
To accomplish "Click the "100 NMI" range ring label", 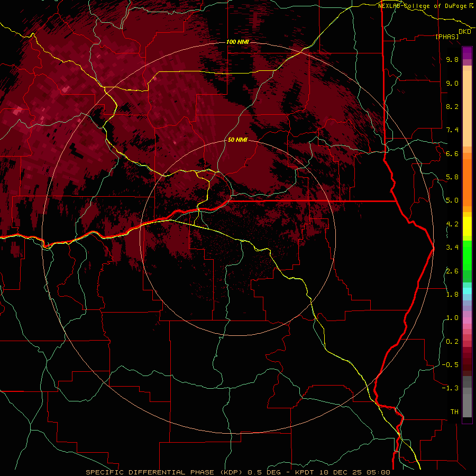I will tap(237, 42).
